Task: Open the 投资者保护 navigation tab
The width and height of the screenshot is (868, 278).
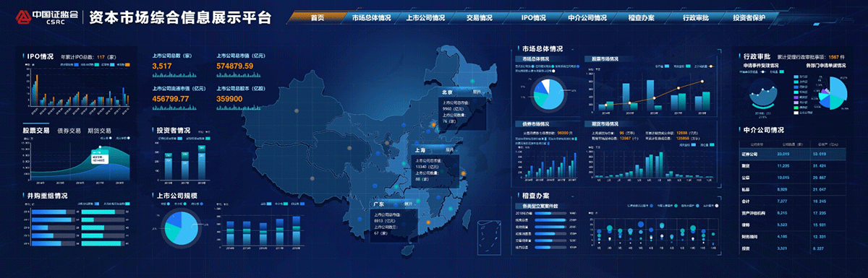Action: (749, 17)
